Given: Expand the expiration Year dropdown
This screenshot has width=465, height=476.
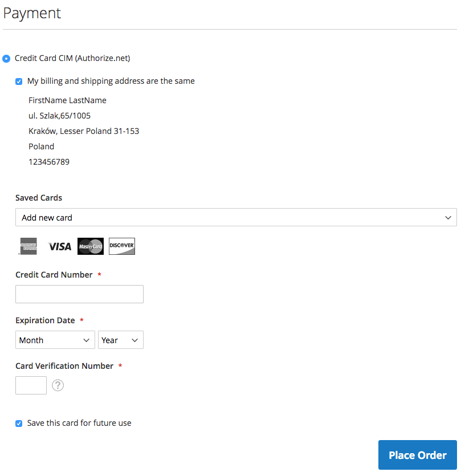Looking at the screenshot, I should click(x=120, y=340).
